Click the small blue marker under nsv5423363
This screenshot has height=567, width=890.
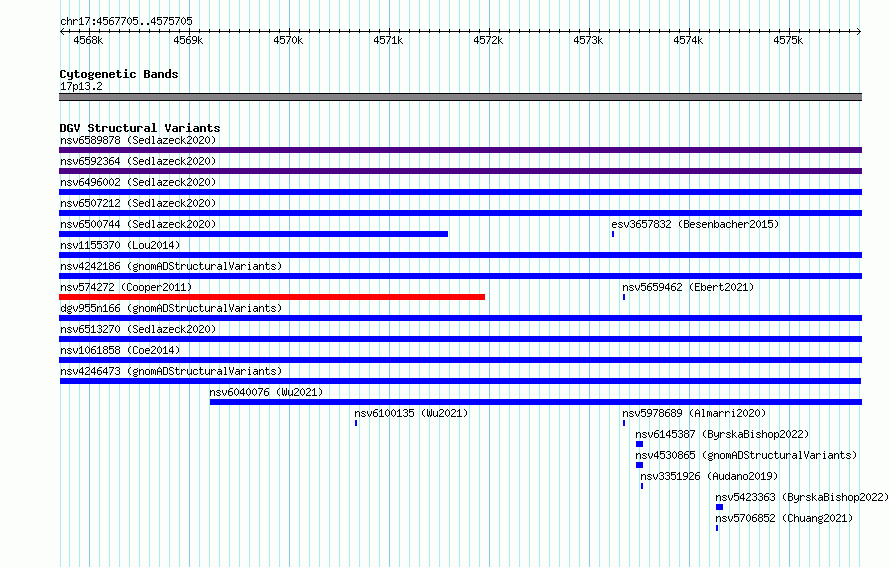pyautogui.click(x=719, y=507)
